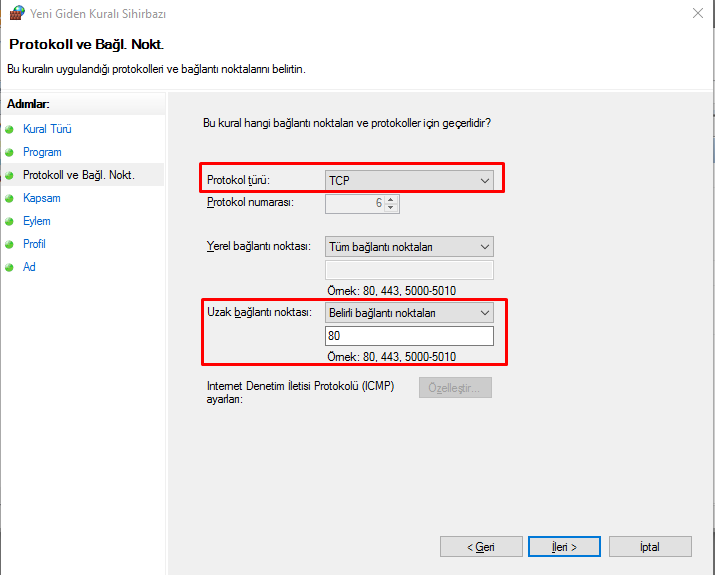Viewport: 715px width, 575px height.
Task: Jump to the Eylem step
Action: (37, 221)
